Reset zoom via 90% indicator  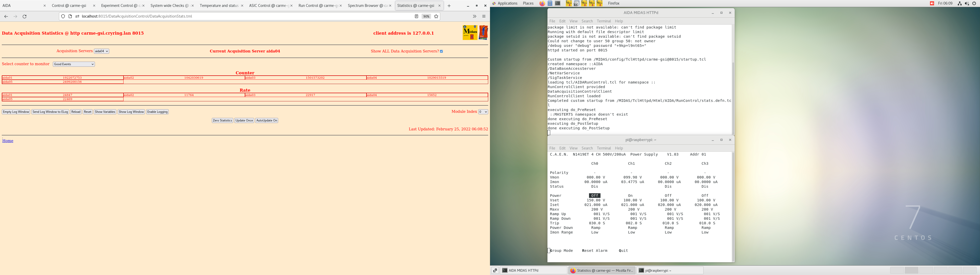point(426,16)
